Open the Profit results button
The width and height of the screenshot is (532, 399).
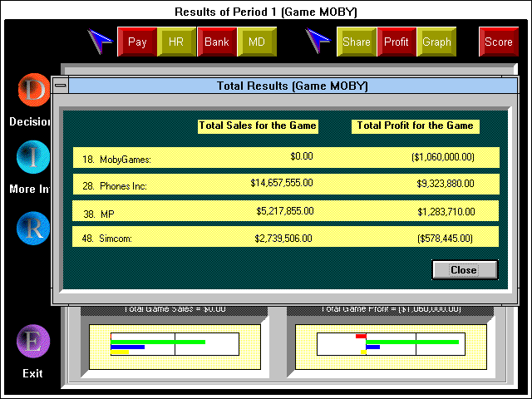click(x=397, y=42)
